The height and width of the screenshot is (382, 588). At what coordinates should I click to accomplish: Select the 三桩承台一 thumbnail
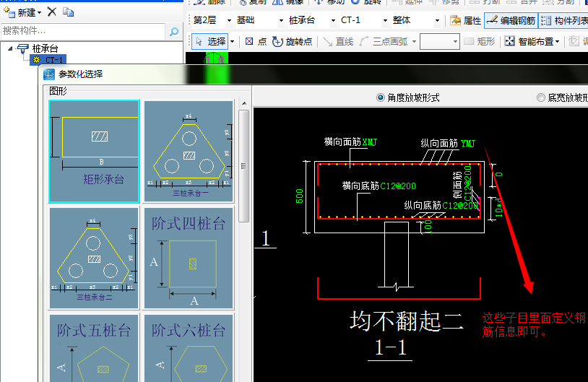(x=189, y=151)
